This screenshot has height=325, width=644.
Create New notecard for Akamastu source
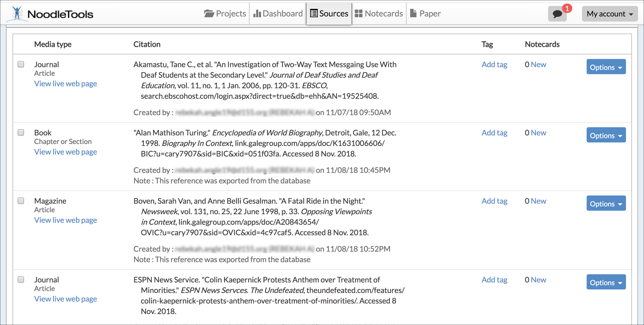click(538, 64)
